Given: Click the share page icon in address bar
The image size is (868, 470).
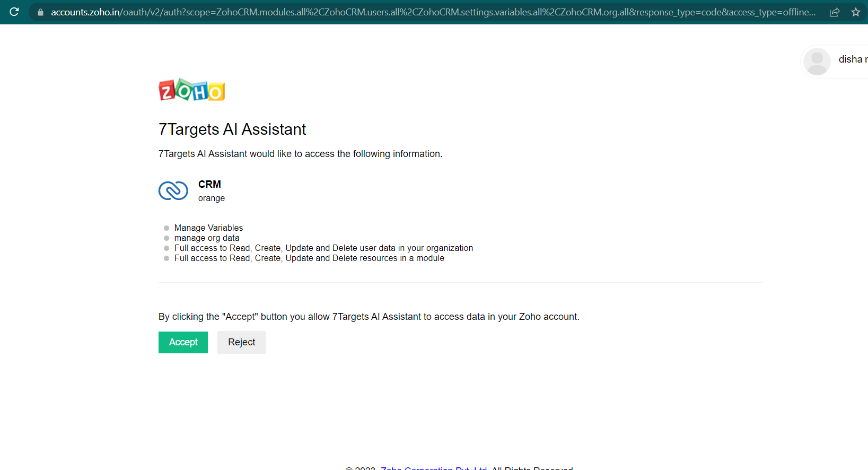Looking at the screenshot, I should click(x=834, y=12).
